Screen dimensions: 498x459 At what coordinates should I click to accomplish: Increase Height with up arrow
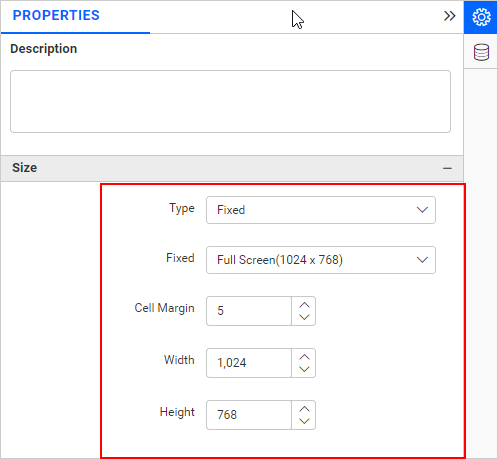tap(304, 409)
